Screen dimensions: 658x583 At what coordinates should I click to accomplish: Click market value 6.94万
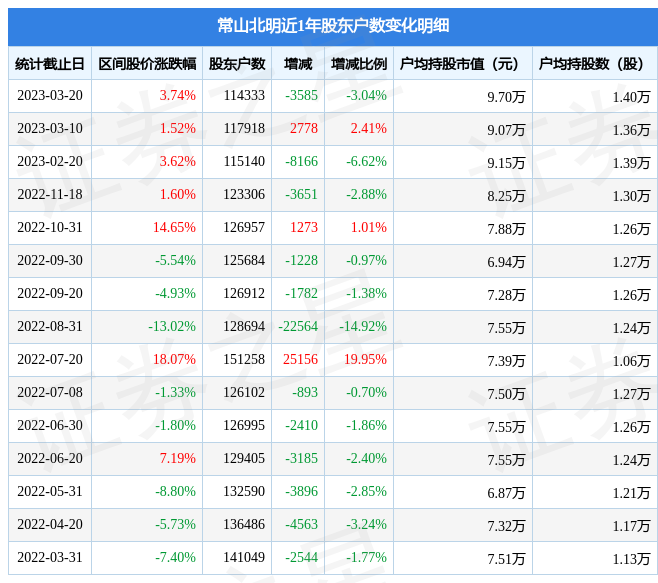506,262
